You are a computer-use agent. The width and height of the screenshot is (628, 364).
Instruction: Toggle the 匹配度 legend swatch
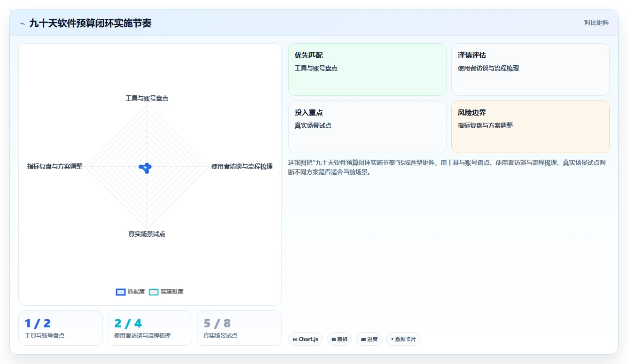121,292
